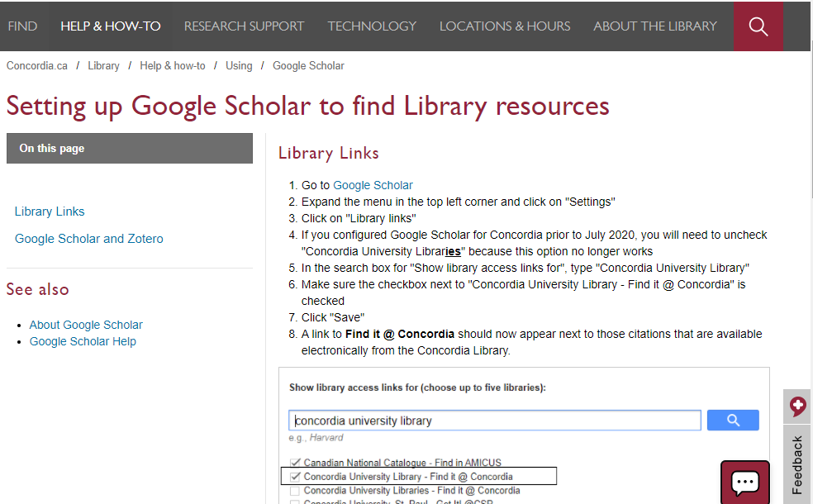Screen dimensions: 813x504
Task: Open Google Scholar Help link
Action: pos(83,341)
